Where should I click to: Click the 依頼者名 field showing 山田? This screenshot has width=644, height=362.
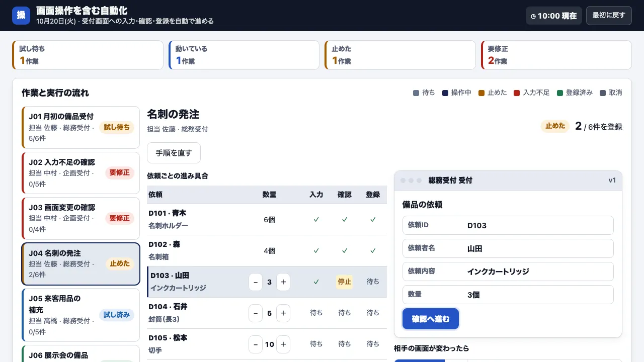click(x=508, y=248)
